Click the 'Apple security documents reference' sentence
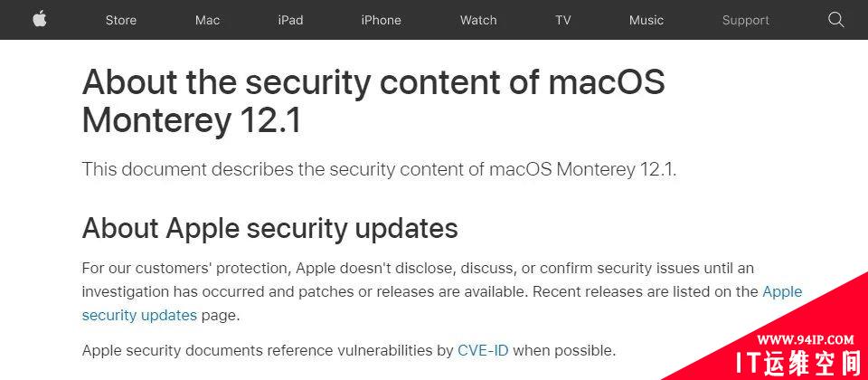Screen dimensions: 868x380 click(349, 351)
